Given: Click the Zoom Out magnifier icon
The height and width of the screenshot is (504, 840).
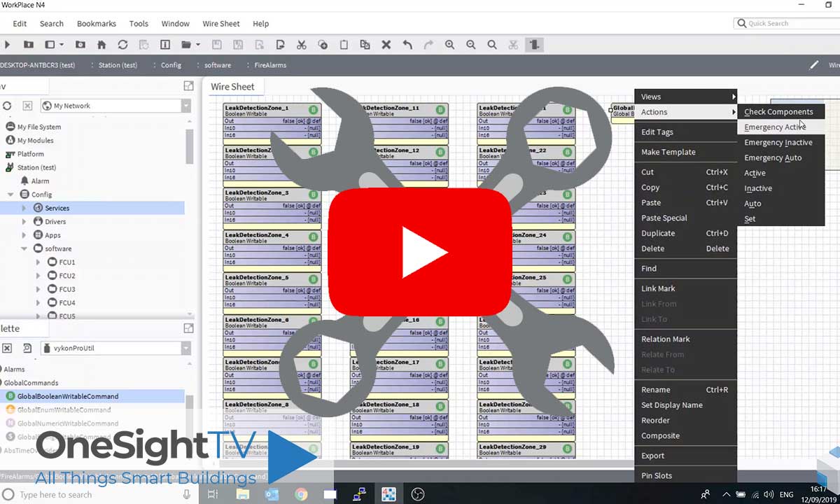Looking at the screenshot, I should 471,45.
